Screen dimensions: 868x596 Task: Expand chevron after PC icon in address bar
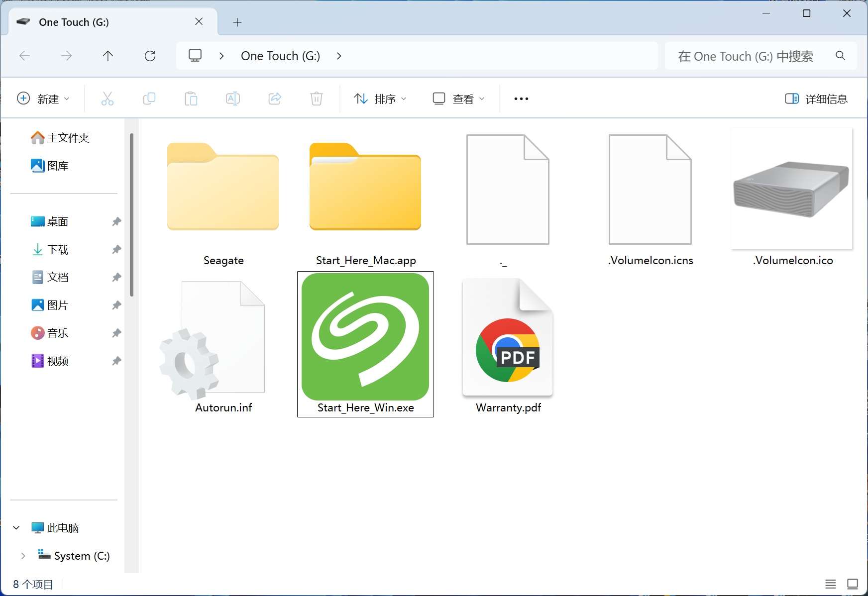(x=221, y=56)
